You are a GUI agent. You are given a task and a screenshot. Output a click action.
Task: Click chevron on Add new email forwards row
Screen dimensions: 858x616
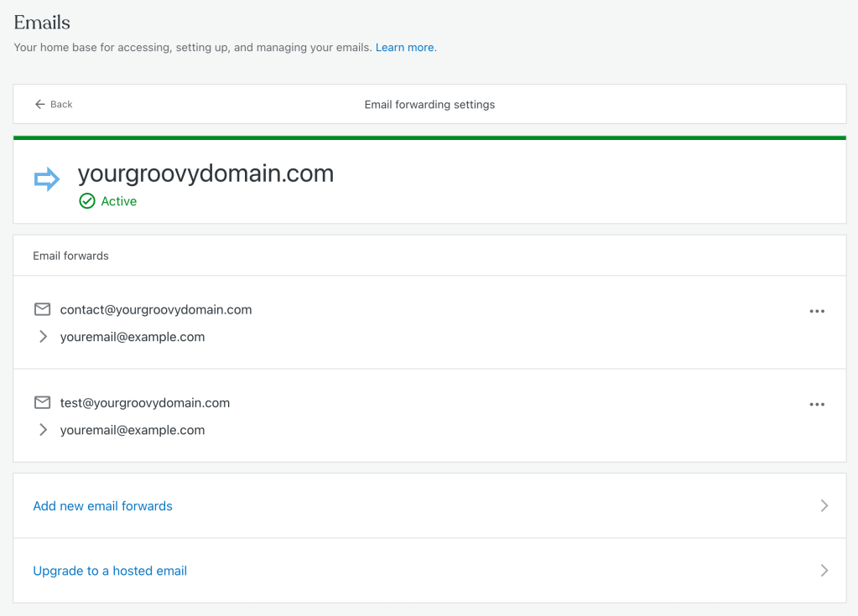[824, 505]
